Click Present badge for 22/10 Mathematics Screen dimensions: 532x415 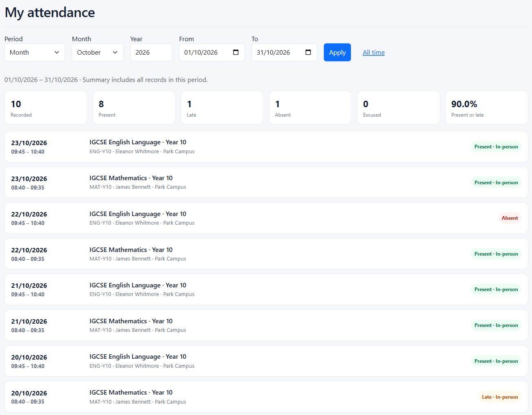pos(496,254)
